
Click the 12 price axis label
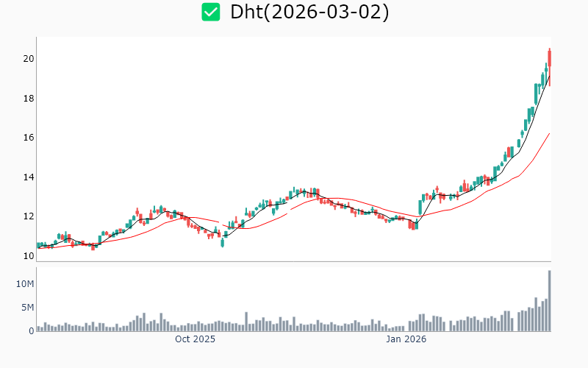coord(28,216)
